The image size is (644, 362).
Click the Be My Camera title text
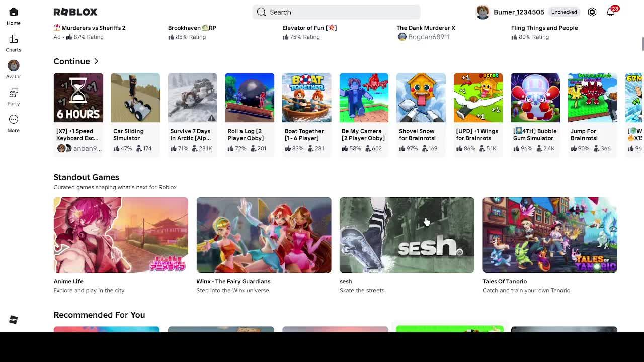click(363, 135)
